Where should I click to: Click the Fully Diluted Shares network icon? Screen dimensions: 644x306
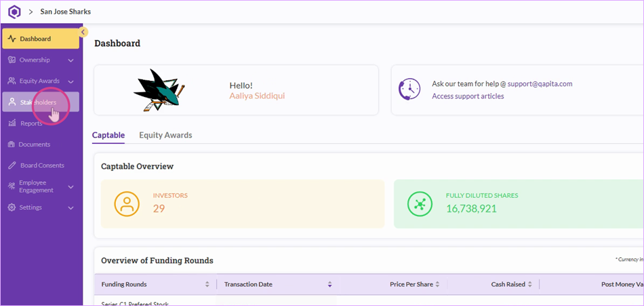coord(420,204)
